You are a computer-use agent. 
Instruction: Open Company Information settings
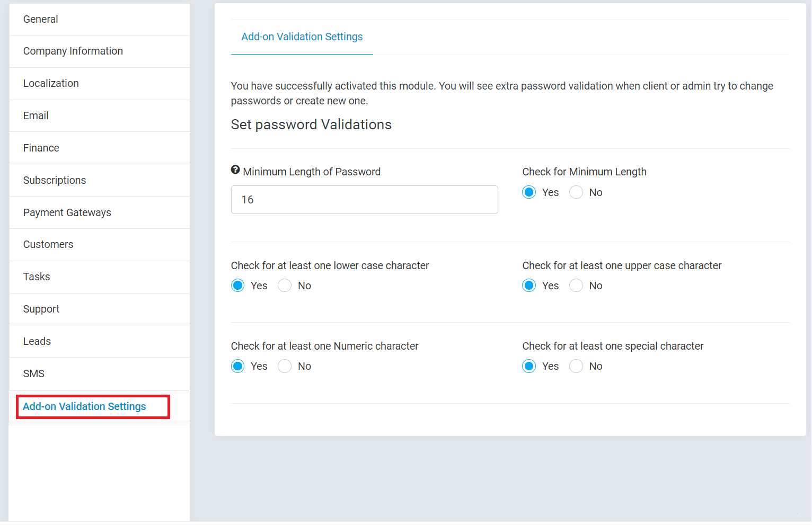click(x=73, y=51)
